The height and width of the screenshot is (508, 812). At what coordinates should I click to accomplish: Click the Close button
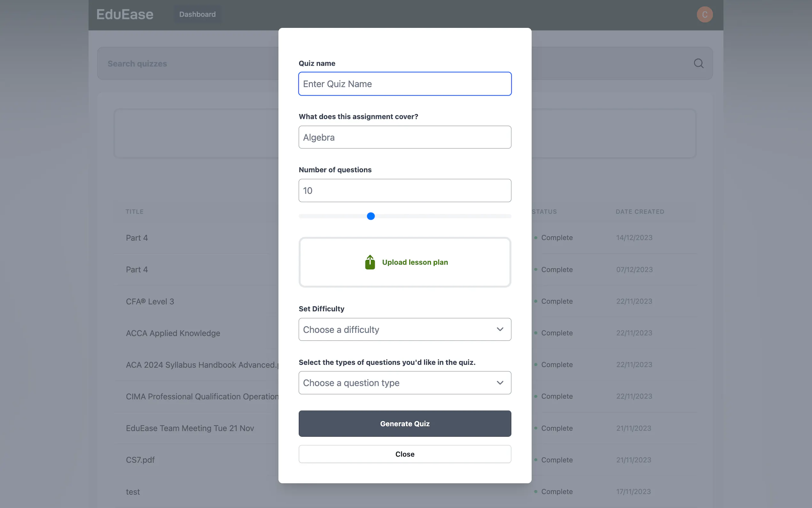405,454
